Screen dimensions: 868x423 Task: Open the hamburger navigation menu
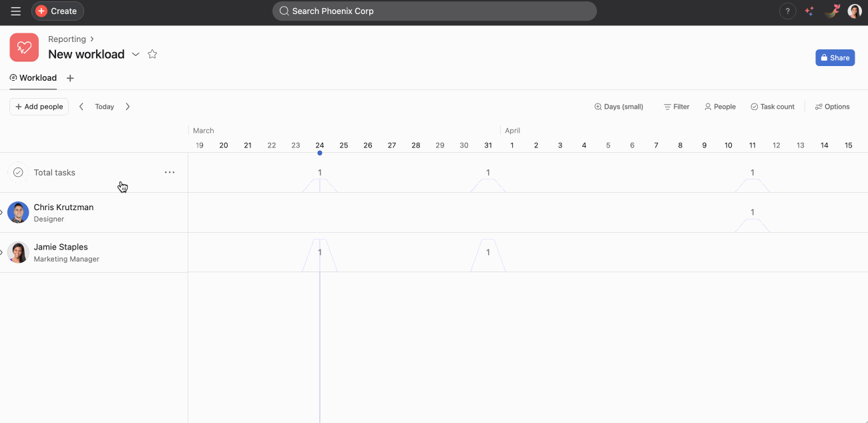15,11
